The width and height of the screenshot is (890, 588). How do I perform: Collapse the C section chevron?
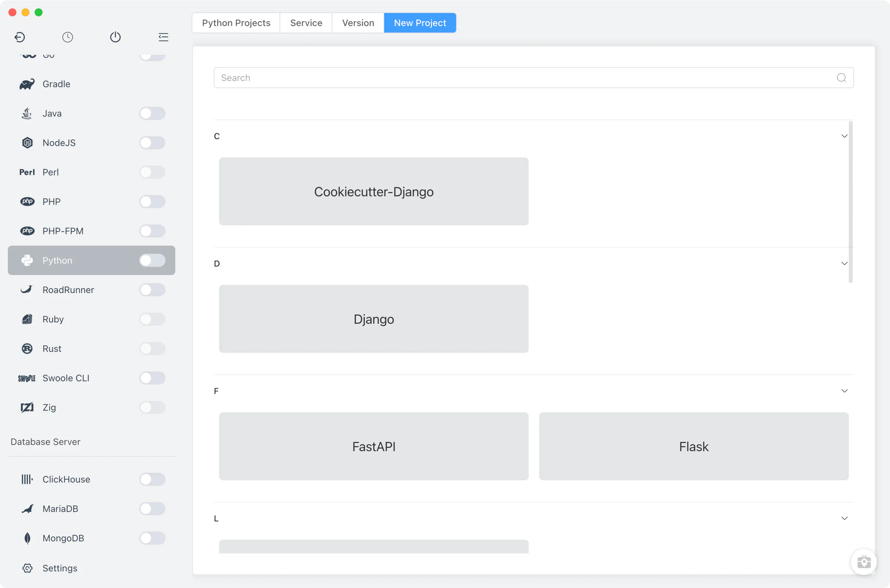click(844, 136)
